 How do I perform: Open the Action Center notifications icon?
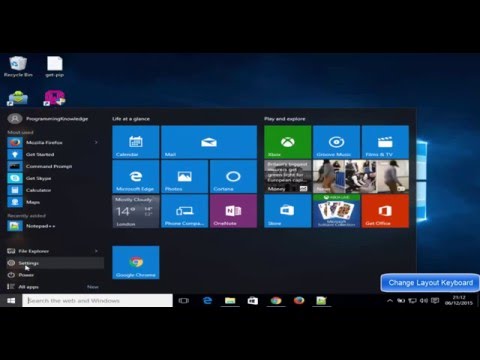435,301
